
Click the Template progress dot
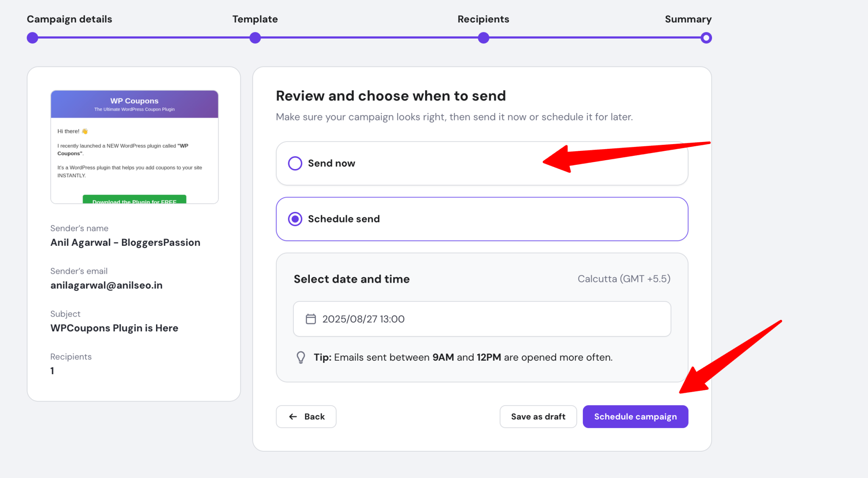[x=255, y=38]
